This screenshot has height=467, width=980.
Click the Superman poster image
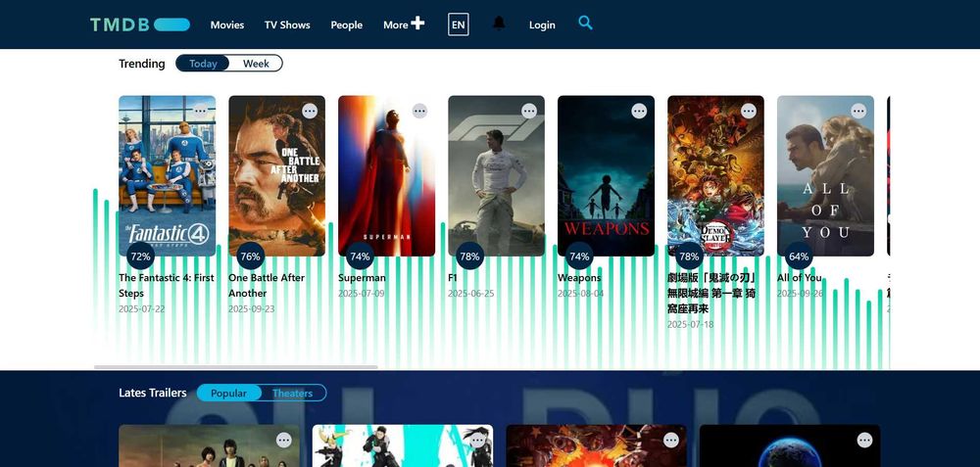[386, 175]
